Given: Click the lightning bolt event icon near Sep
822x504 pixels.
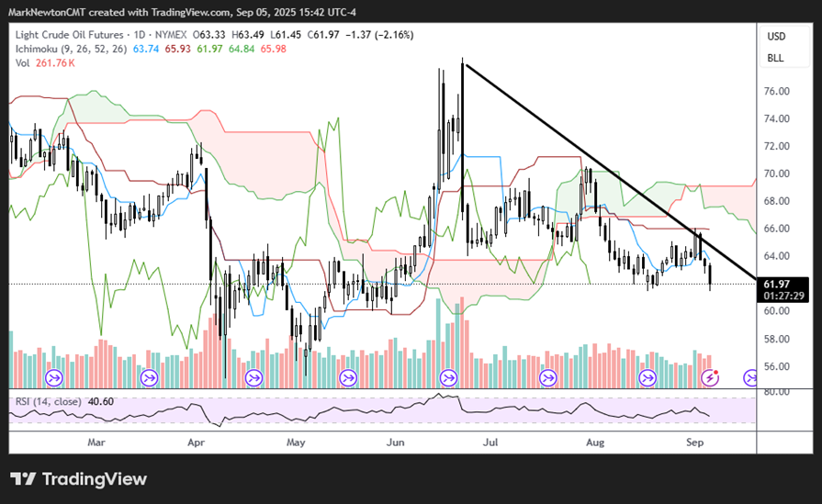Looking at the screenshot, I should click(711, 376).
